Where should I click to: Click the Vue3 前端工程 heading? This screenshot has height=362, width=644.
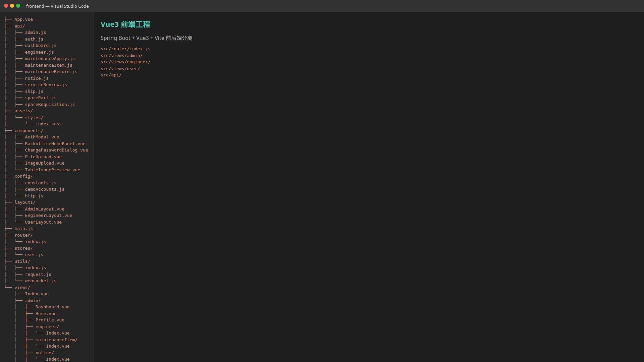pos(125,24)
